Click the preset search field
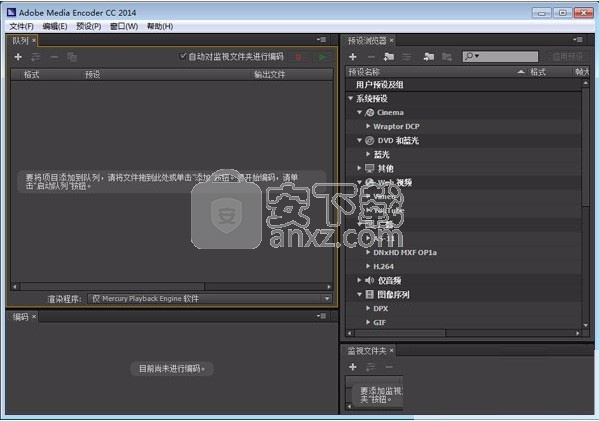Viewport: 599px width, 421px height. (x=500, y=57)
